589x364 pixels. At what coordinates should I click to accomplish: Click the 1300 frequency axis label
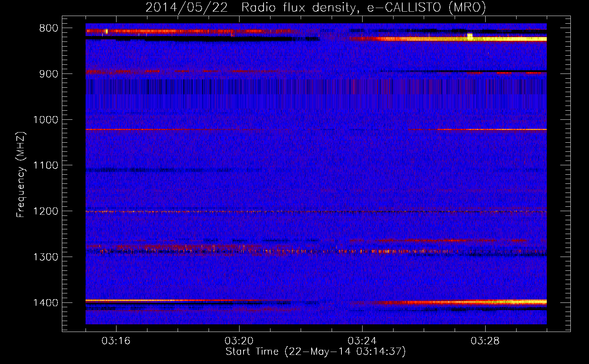tap(46, 257)
